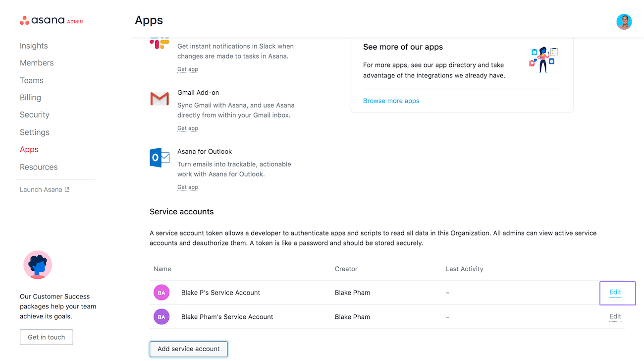Click the Last Activity column header
This screenshot has height=361, width=644.
click(465, 269)
